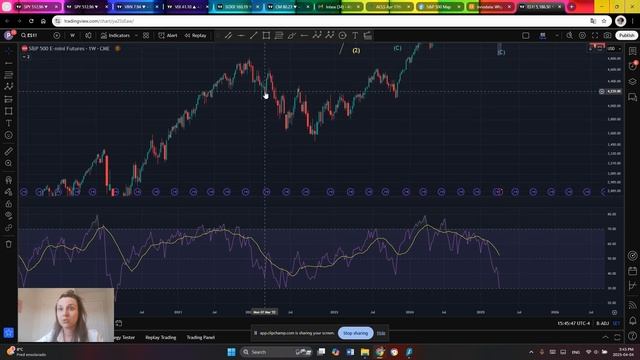Screen dimensions: 640x360
Task: Select the Zoom in tool in left sidebar
Action: [x=9, y=163]
